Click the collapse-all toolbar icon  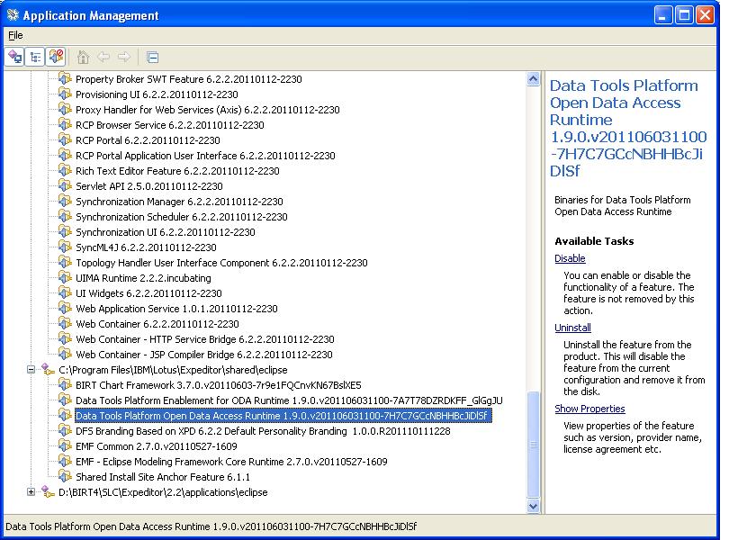pyautogui.click(x=152, y=58)
